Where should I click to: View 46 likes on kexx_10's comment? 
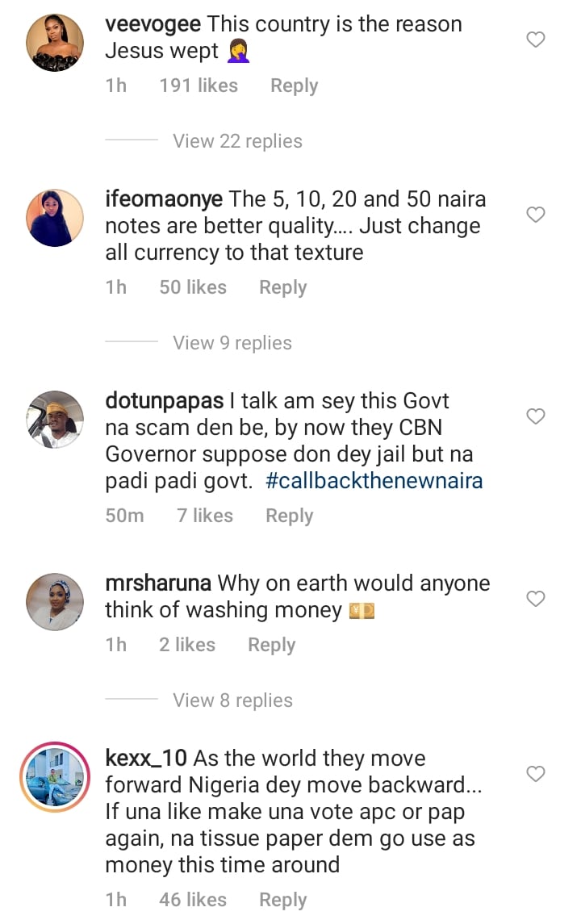[193, 900]
